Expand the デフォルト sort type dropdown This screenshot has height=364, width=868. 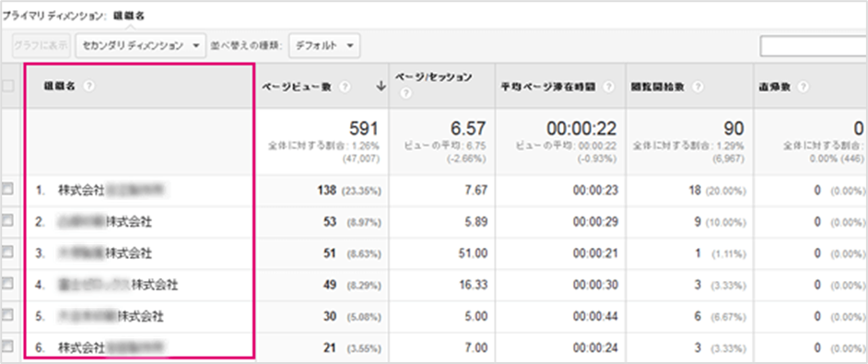[x=324, y=46]
